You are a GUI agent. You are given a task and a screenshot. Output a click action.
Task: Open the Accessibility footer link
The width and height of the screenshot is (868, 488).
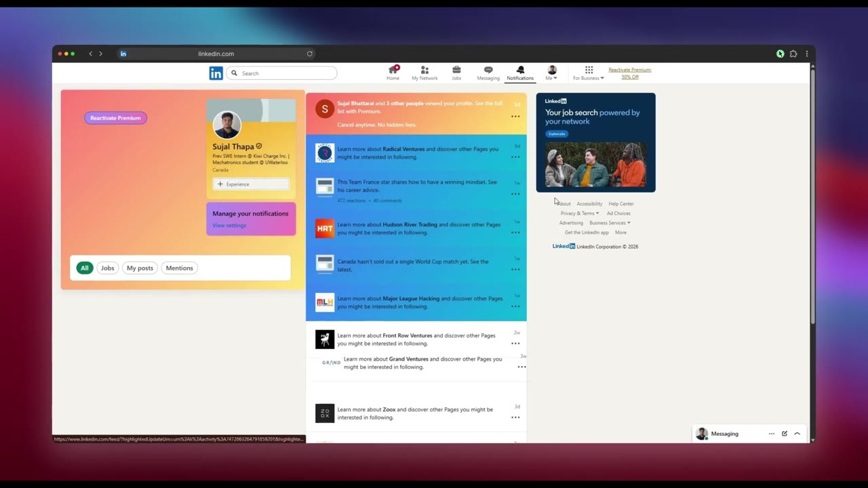(589, 204)
